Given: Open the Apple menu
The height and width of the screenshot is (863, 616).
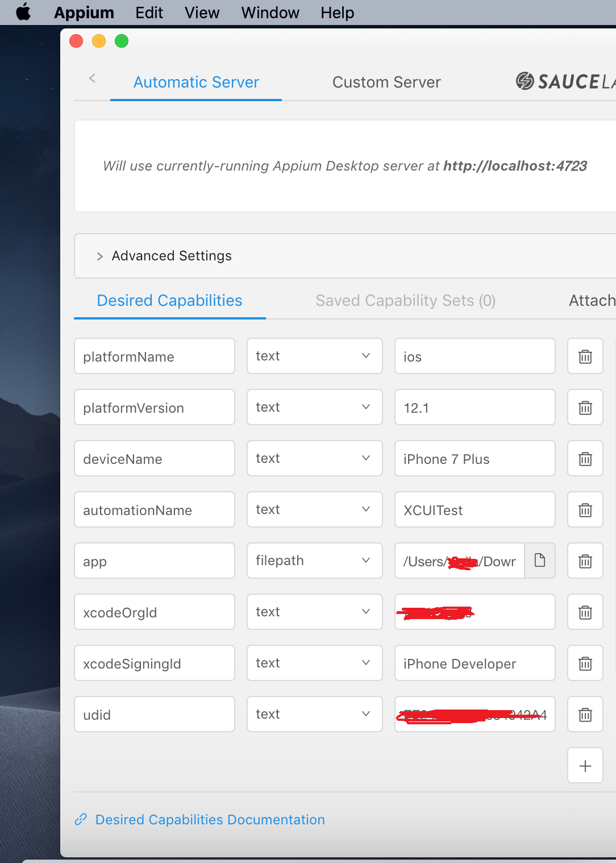Looking at the screenshot, I should tap(23, 12).
